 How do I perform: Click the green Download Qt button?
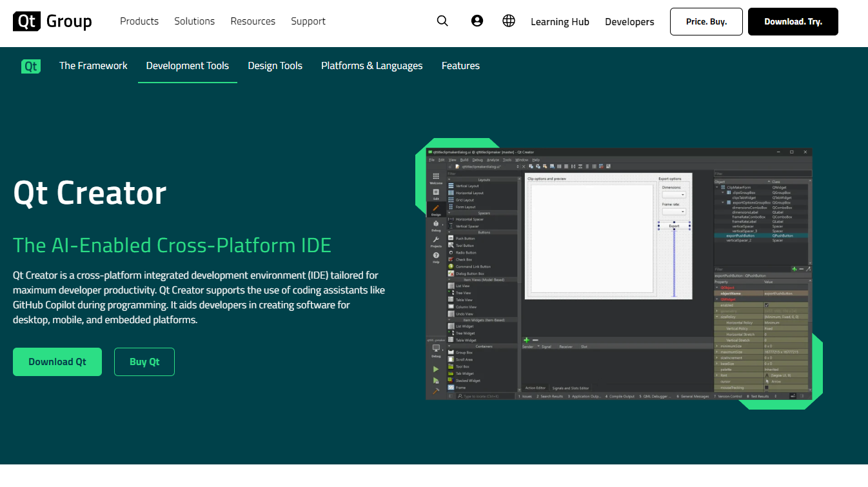pos(57,362)
